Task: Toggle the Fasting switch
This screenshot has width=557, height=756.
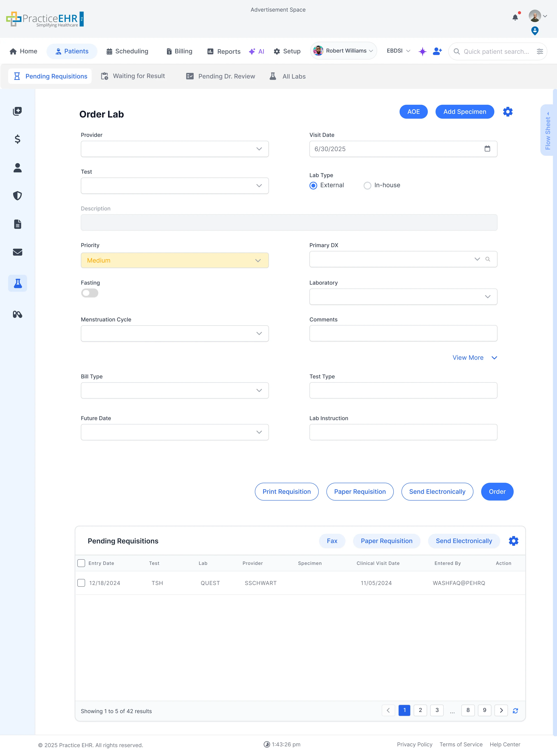Action: pos(90,293)
